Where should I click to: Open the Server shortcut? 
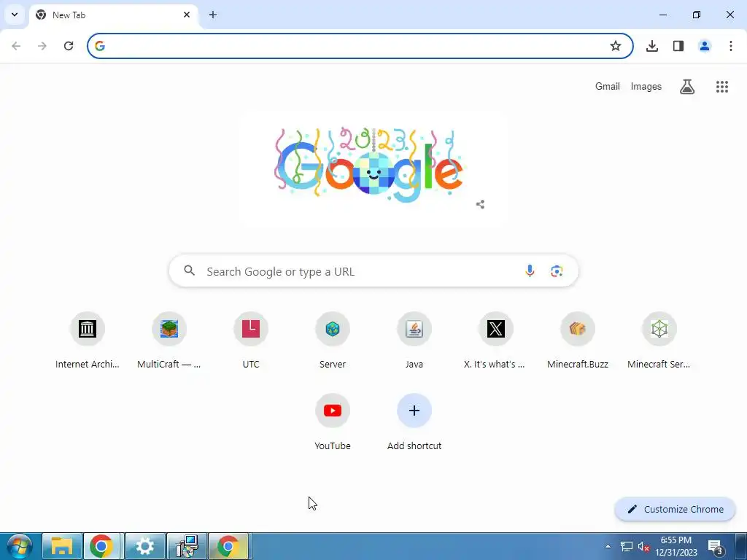333,341
